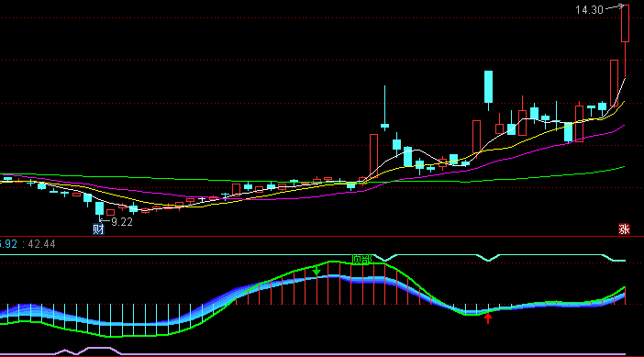
Task: Click the red divider between chart and indicator
Action: 322,236
